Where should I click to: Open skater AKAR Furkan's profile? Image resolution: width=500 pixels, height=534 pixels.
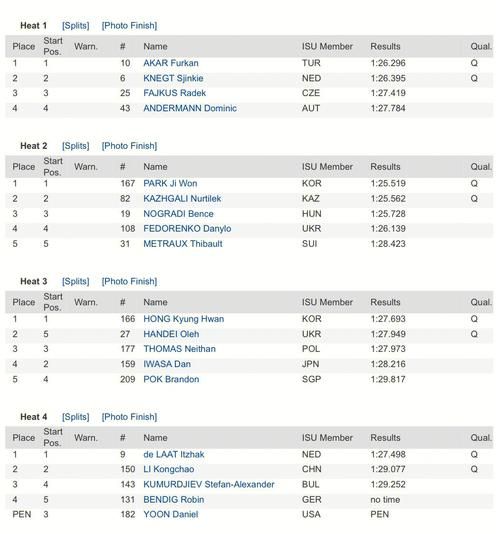tap(171, 63)
